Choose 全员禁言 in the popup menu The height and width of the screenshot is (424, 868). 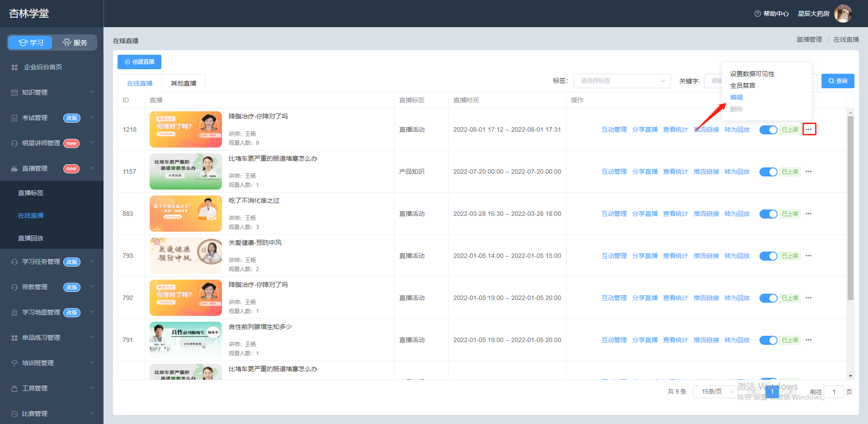(742, 86)
